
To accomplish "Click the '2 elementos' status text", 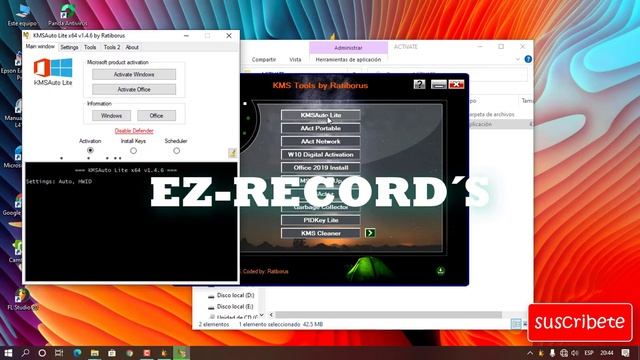I will [x=213, y=324].
